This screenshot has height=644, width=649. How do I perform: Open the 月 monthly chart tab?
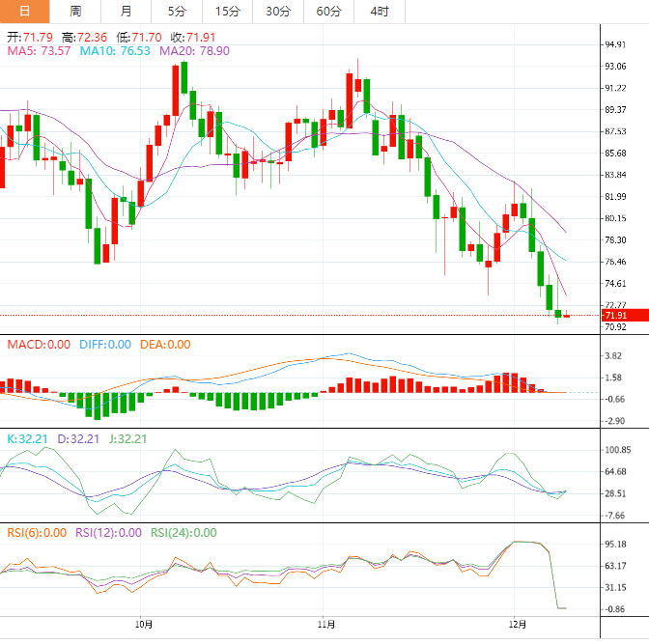pyautogui.click(x=127, y=12)
